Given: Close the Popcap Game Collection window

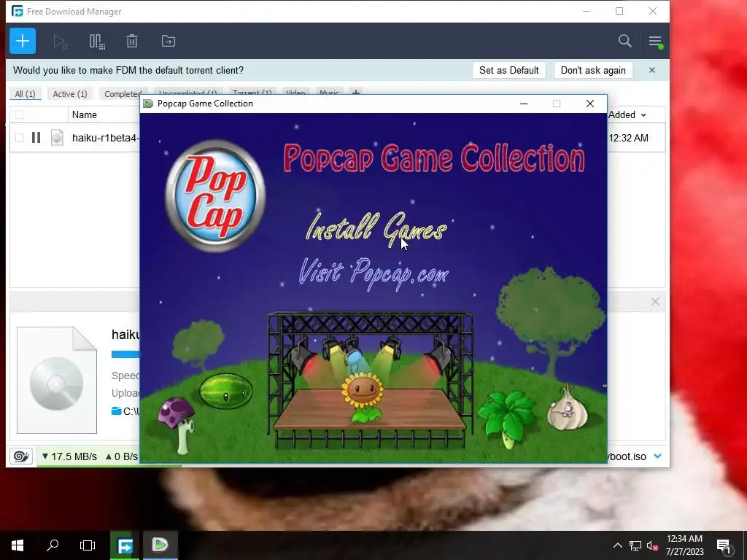Looking at the screenshot, I should coord(589,104).
